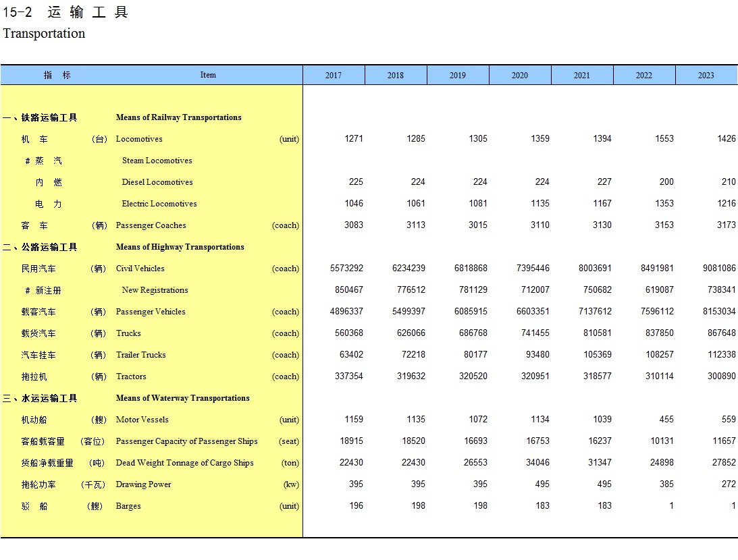Click the 'Item' header cell

click(208, 76)
